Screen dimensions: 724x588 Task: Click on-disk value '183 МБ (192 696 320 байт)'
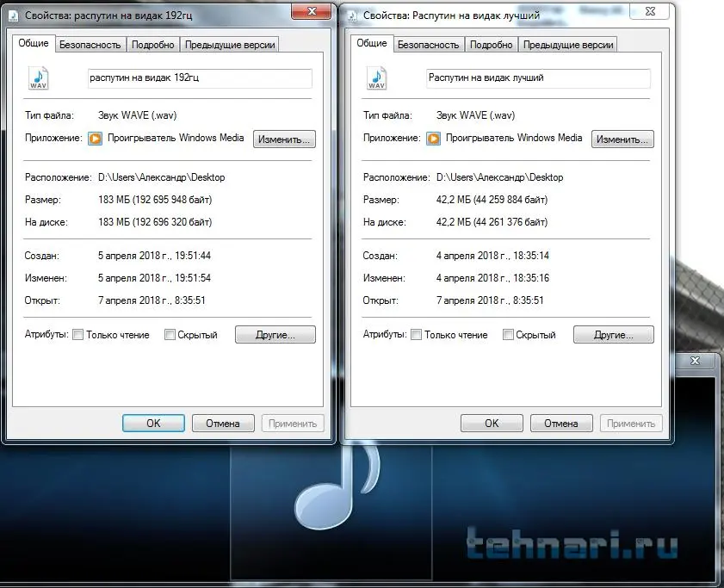click(155, 222)
